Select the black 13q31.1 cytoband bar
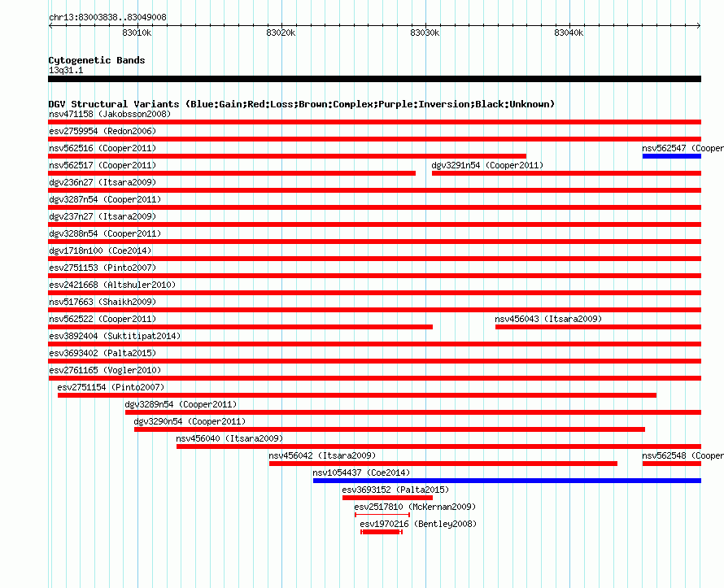This screenshot has height=588, width=724. 374,79
